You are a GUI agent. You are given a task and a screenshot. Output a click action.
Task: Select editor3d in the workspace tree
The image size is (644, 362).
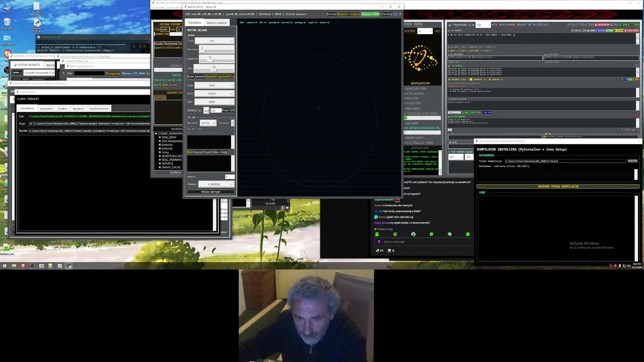[x=167, y=148]
